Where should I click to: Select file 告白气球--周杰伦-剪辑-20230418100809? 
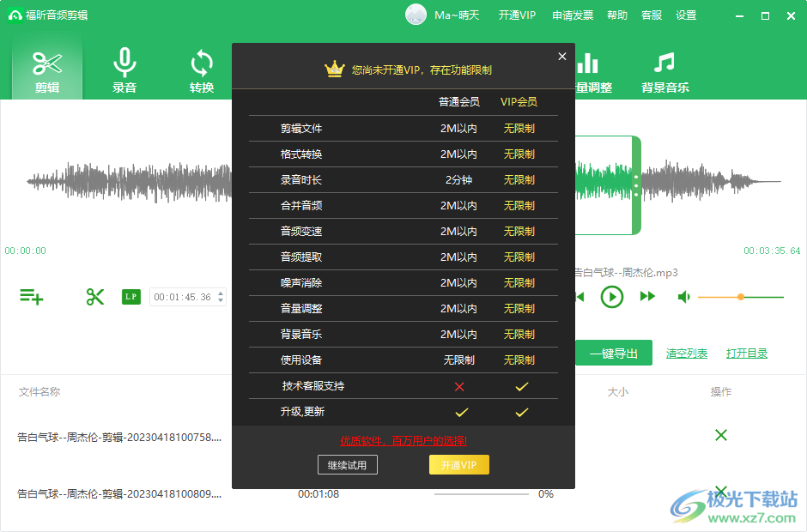119,494
